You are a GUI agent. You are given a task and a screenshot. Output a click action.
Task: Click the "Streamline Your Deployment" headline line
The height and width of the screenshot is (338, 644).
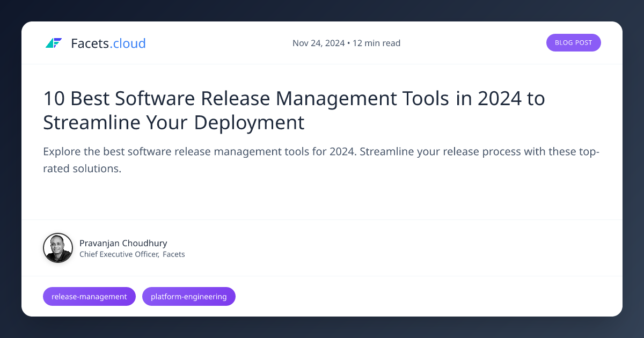coord(173,122)
